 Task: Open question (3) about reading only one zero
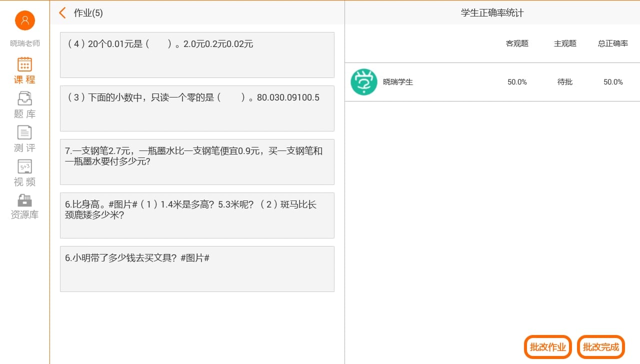point(197,108)
